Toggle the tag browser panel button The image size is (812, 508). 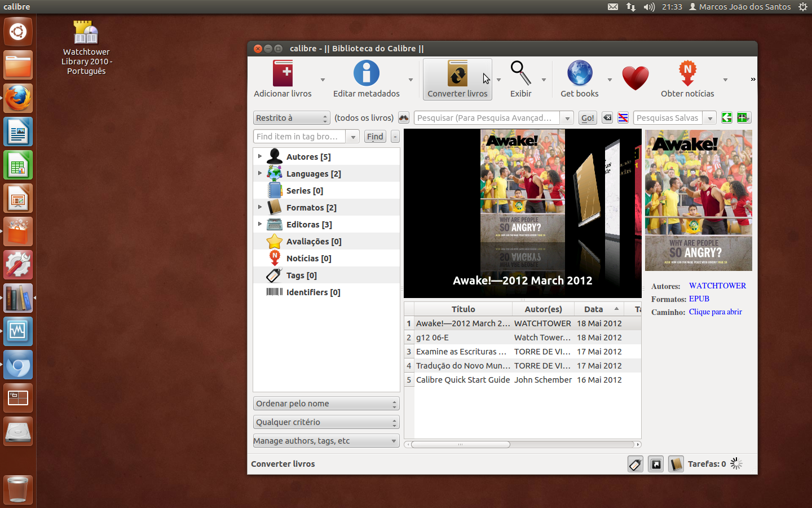[636, 464]
